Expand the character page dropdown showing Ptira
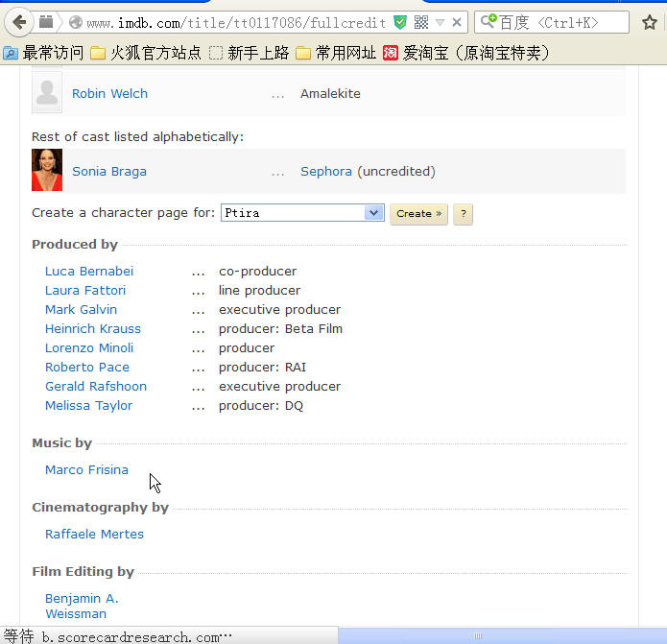Viewport: 667px width, 644px height. pyautogui.click(x=302, y=213)
